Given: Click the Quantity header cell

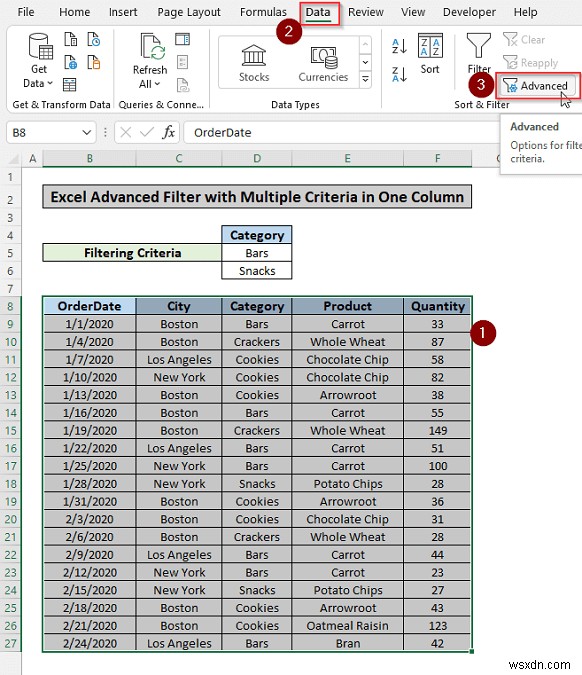Looking at the screenshot, I should [x=437, y=306].
